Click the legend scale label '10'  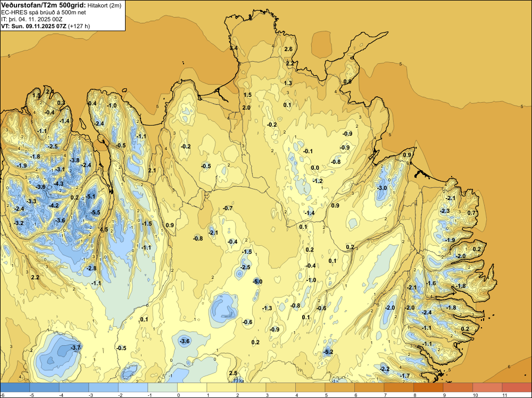[x=475, y=395]
